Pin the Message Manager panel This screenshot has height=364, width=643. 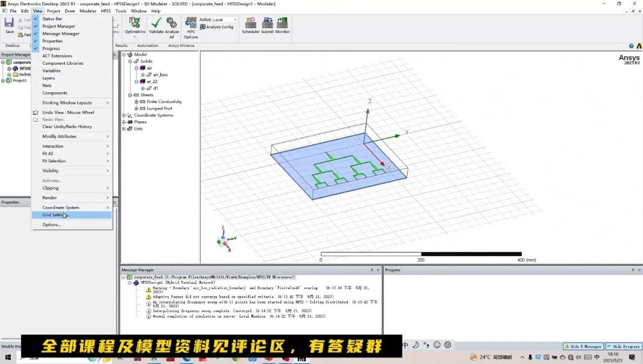pyautogui.click(x=372, y=270)
